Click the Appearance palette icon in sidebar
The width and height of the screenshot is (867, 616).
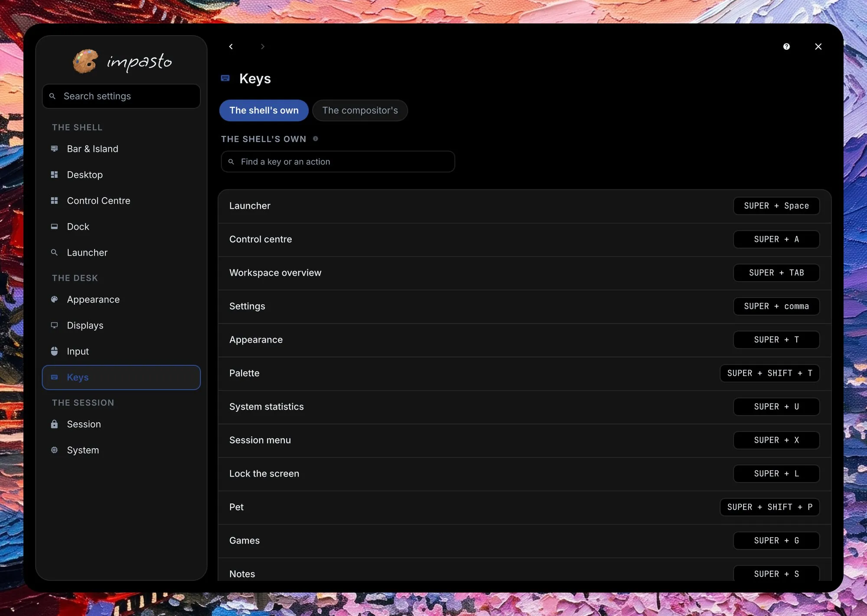tap(54, 300)
